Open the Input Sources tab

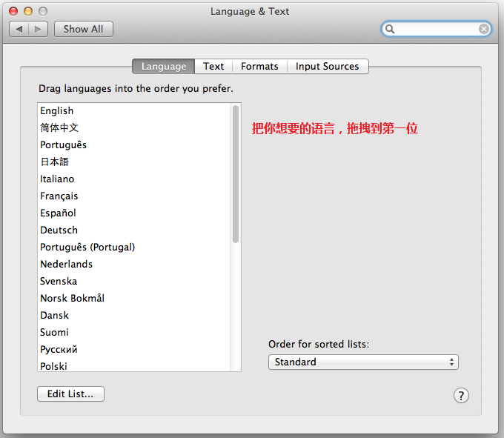(x=327, y=66)
